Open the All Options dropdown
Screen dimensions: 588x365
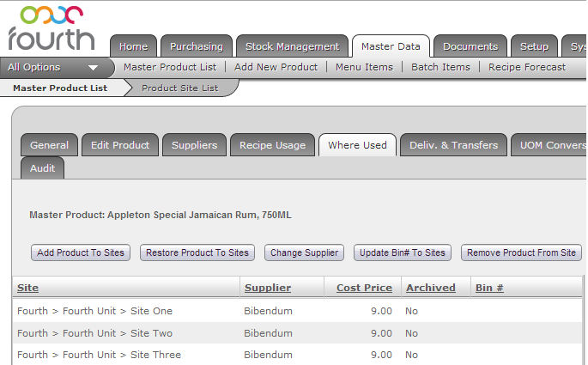click(x=53, y=67)
